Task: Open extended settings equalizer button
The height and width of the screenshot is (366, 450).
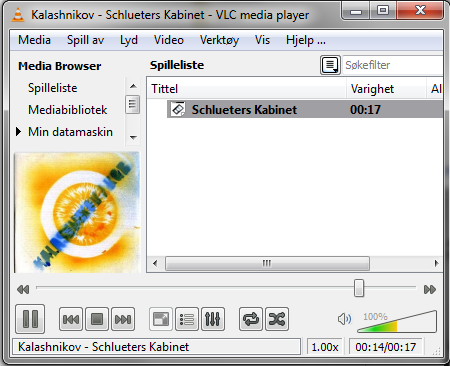Action: [x=213, y=319]
